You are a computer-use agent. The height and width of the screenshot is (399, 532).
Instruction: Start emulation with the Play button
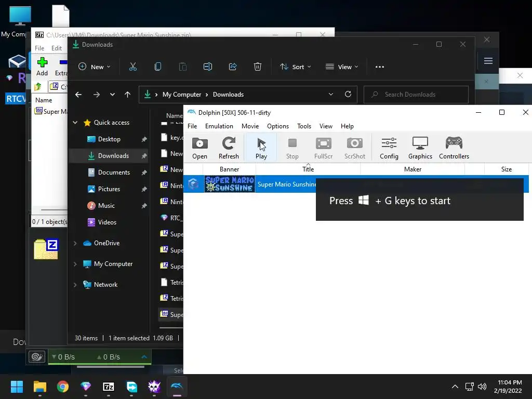261,148
